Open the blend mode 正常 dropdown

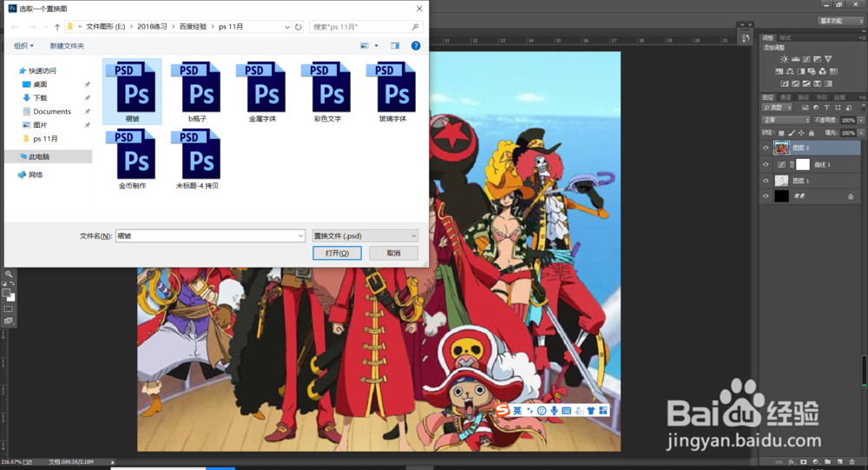pos(786,120)
